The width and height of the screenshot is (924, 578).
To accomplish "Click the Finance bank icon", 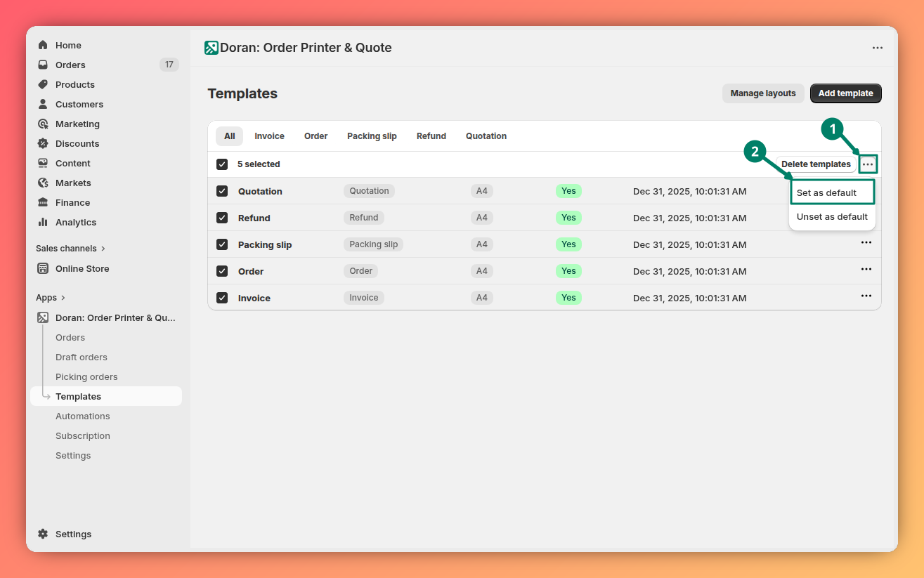I will tap(43, 202).
